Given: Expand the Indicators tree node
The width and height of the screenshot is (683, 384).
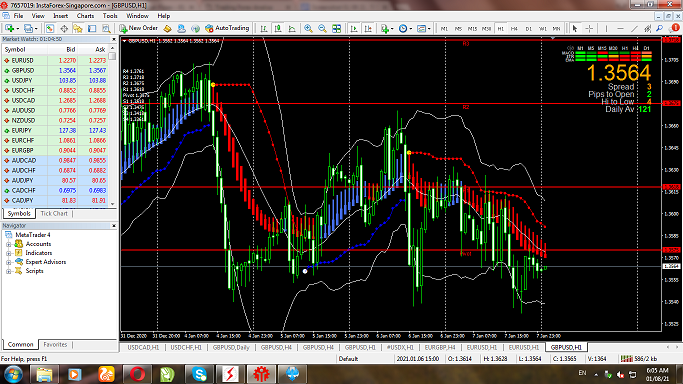Looking at the screenshot, I should coord(8,253).
